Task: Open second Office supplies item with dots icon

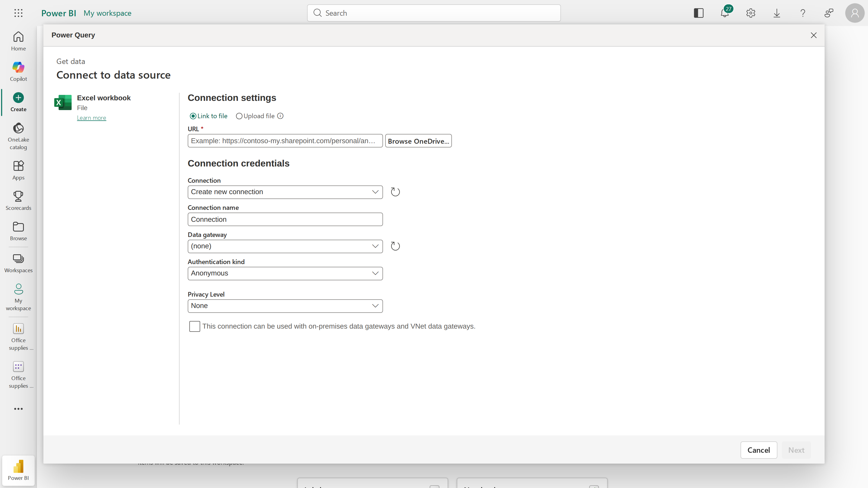Action: pyautogui.click(x=18, y=374)
